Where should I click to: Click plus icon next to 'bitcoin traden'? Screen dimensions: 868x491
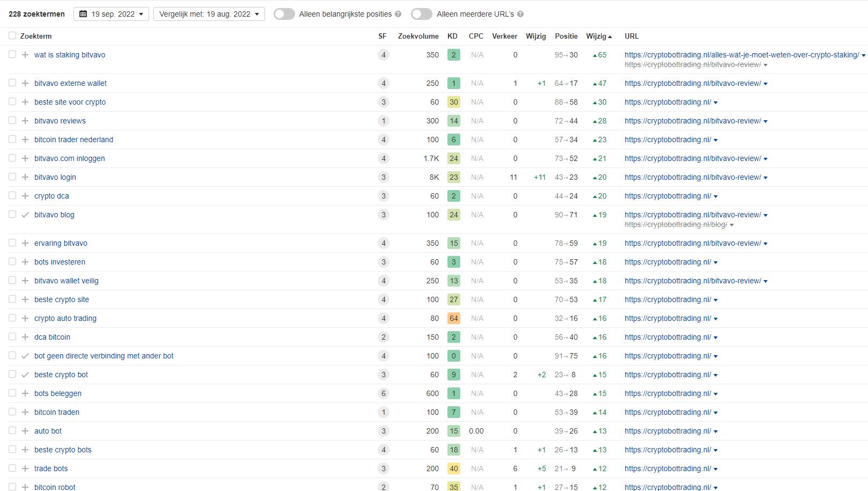tap(25, 412)
